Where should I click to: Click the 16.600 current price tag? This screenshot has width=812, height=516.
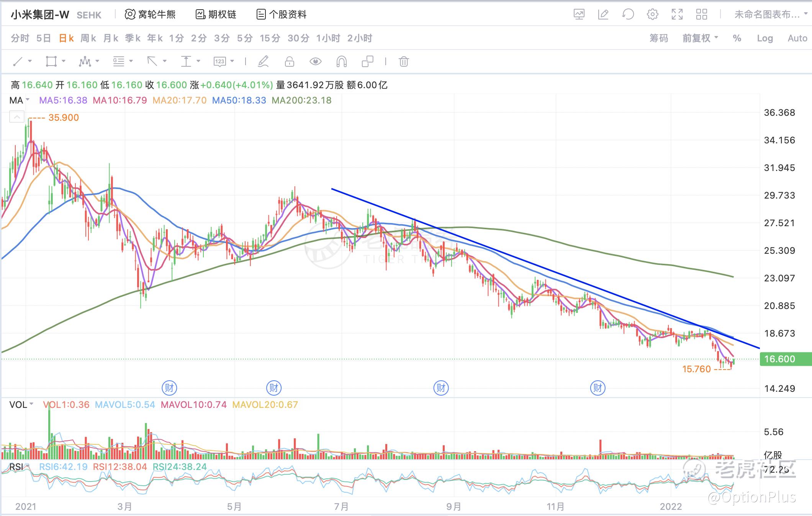click(786, 359)
